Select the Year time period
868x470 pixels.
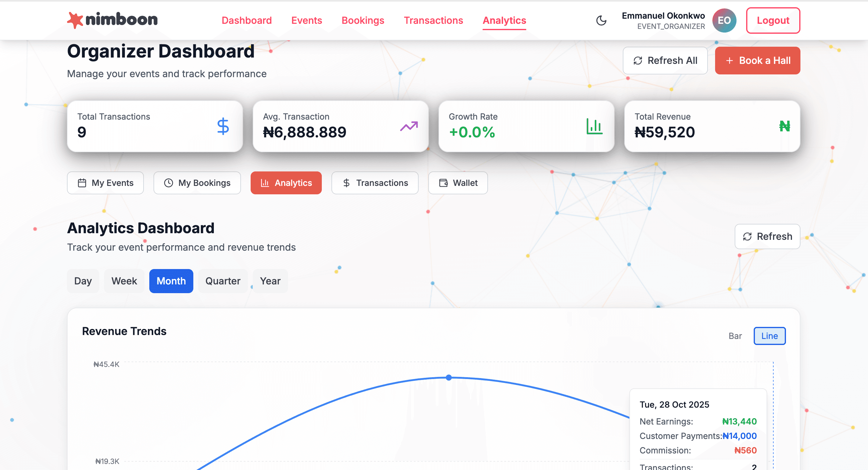pos(270,281)
